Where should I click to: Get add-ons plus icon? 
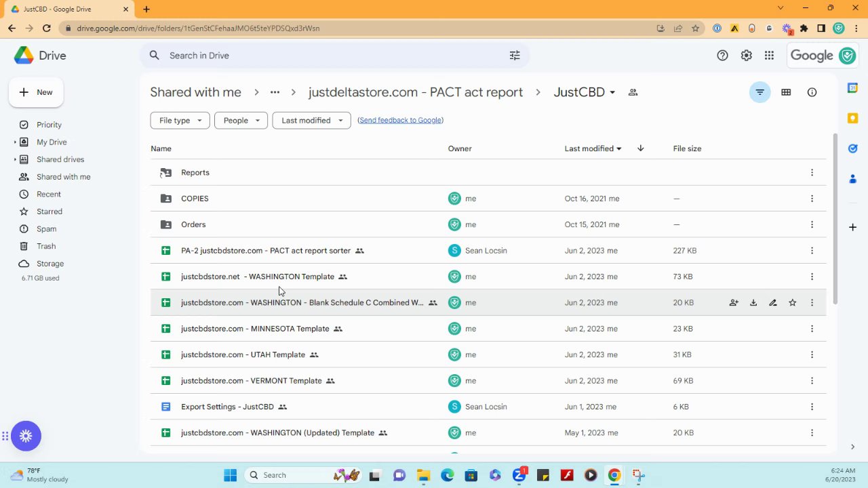(x=852, y=227)
